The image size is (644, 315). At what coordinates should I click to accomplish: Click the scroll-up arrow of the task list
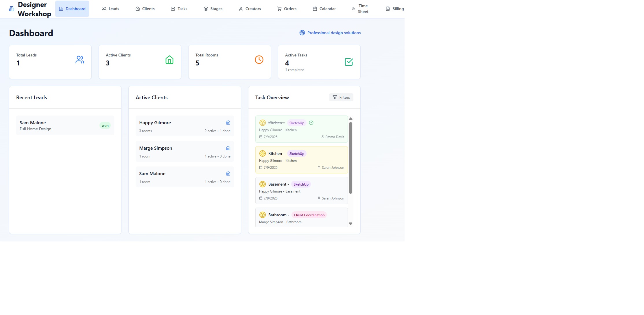pyautogui.click(x=350, y=119)
